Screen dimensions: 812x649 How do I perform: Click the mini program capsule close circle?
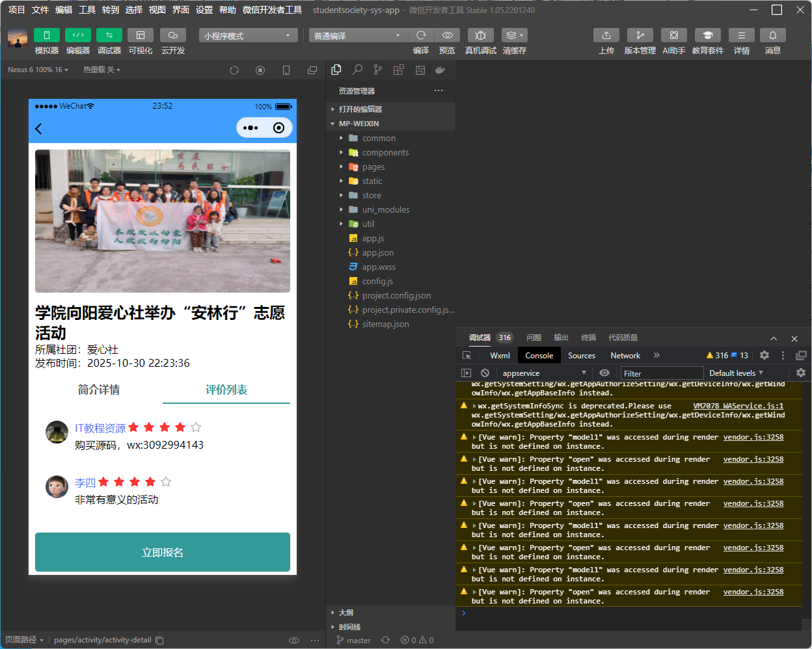pos(278,128)
